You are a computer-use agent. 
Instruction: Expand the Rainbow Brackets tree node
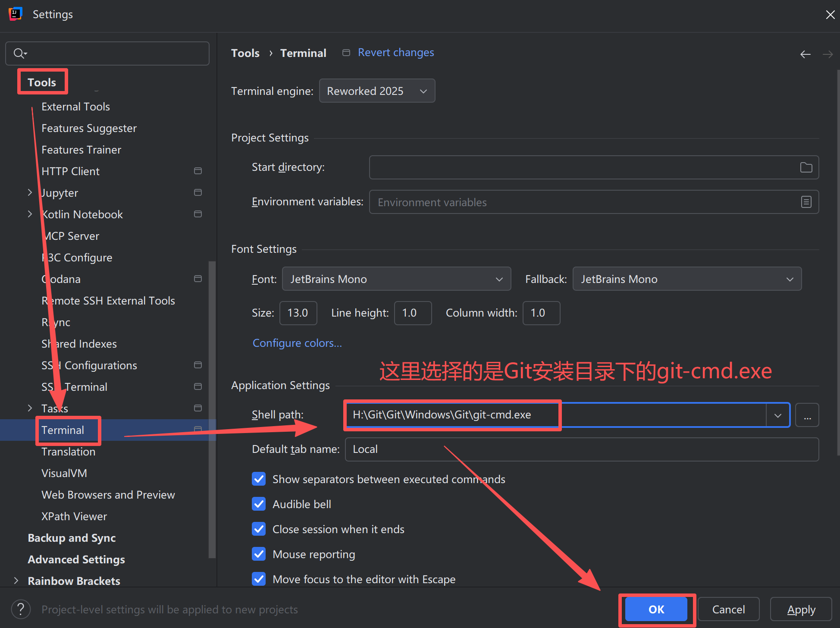tap(16, 581)
